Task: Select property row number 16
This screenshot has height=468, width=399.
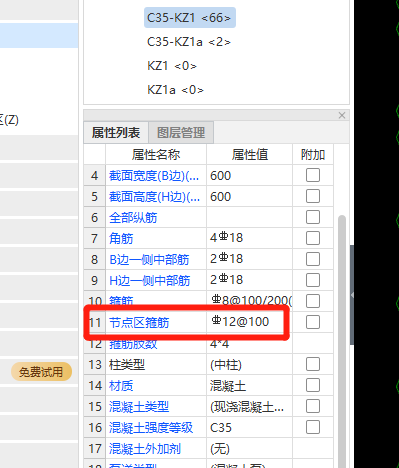Action: (95, 427)
